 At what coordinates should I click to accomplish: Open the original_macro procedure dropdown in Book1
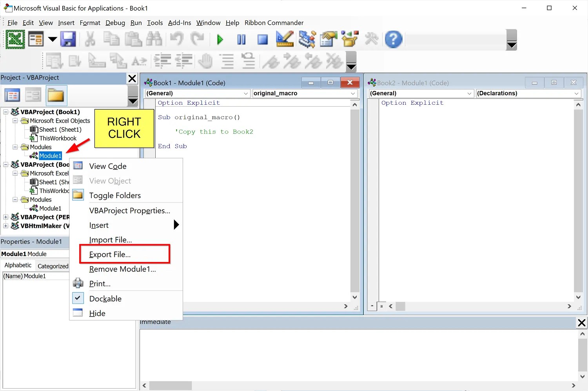(x=353, y=93)
